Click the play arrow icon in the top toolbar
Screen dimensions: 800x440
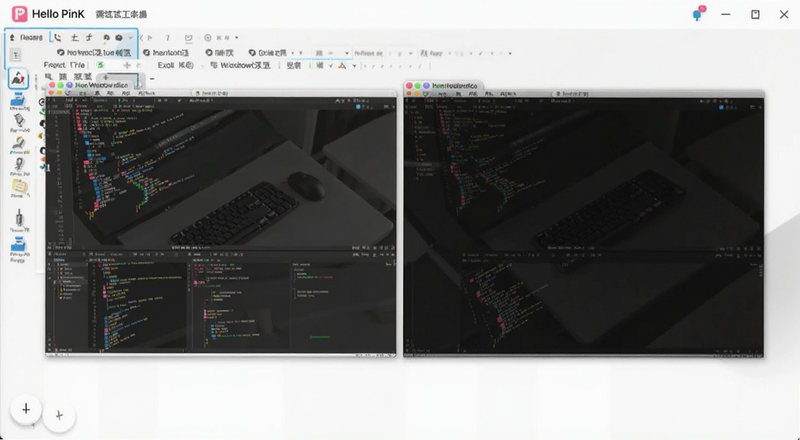pyautogui.click(x=149, y=38)
